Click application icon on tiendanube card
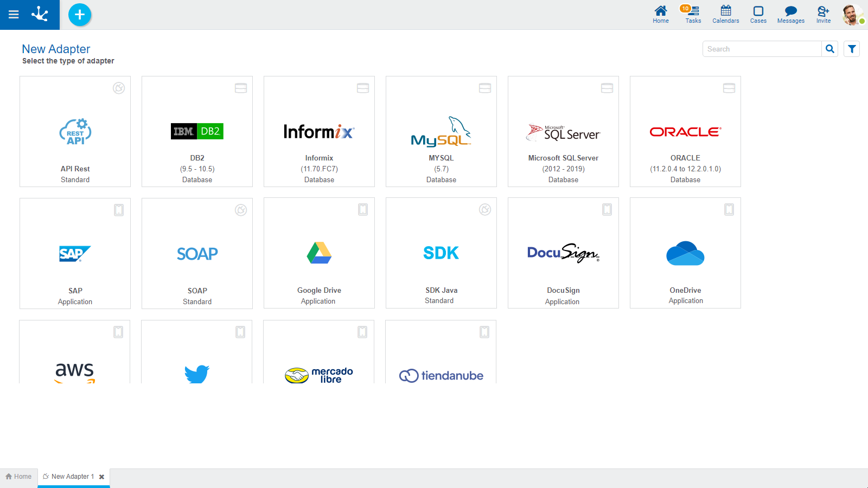Screen dimensions: 868x488 [x=484, y=332]
